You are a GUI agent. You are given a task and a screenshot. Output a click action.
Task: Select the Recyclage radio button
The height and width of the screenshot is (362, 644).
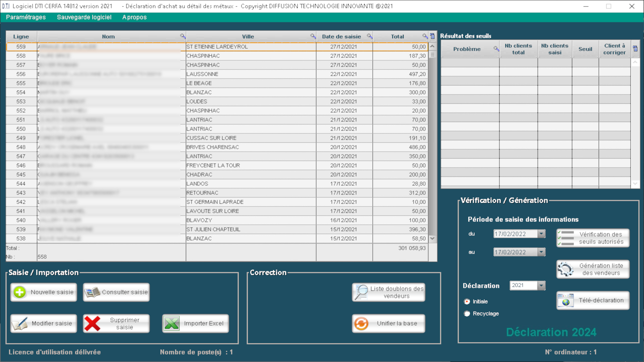(467, 313)
